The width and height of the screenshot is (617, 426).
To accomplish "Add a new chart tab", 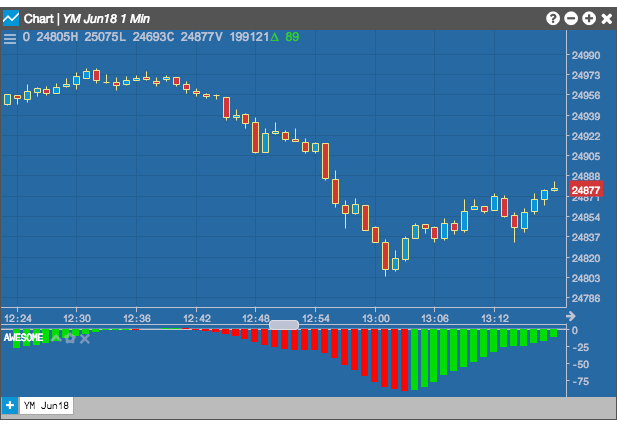I will coord(10,406).
